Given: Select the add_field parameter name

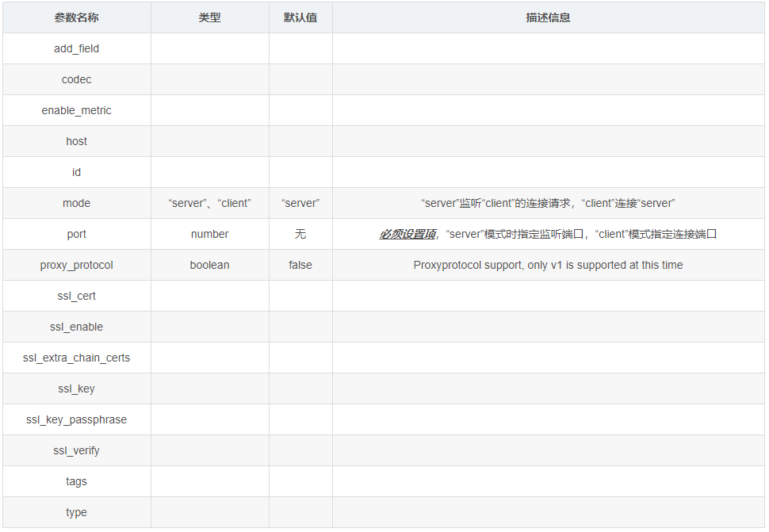Looking at the screenshot, I should click(x=77, y=48).
